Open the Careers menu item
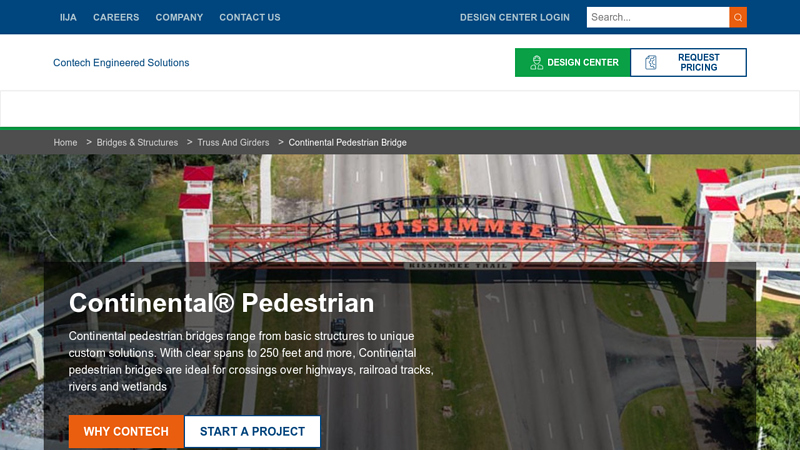The width and height of the screenshot is (800, 450). tap(116, 17)
